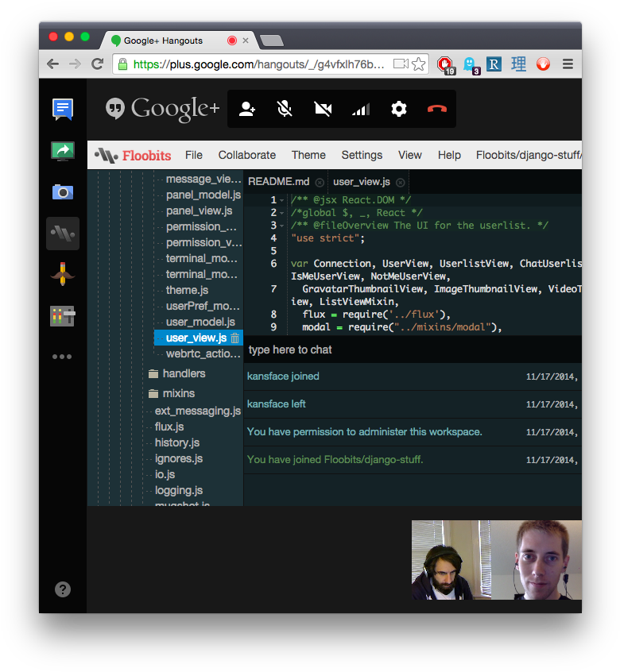Select bearded participant video thumbnail
The image size is (620, 672).
coord(451,560)
